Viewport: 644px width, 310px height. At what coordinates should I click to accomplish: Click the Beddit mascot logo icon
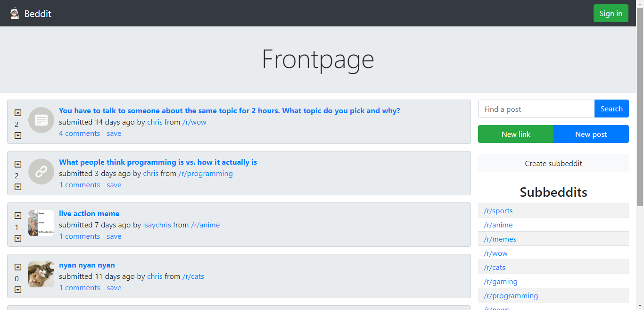coord(15,13)
